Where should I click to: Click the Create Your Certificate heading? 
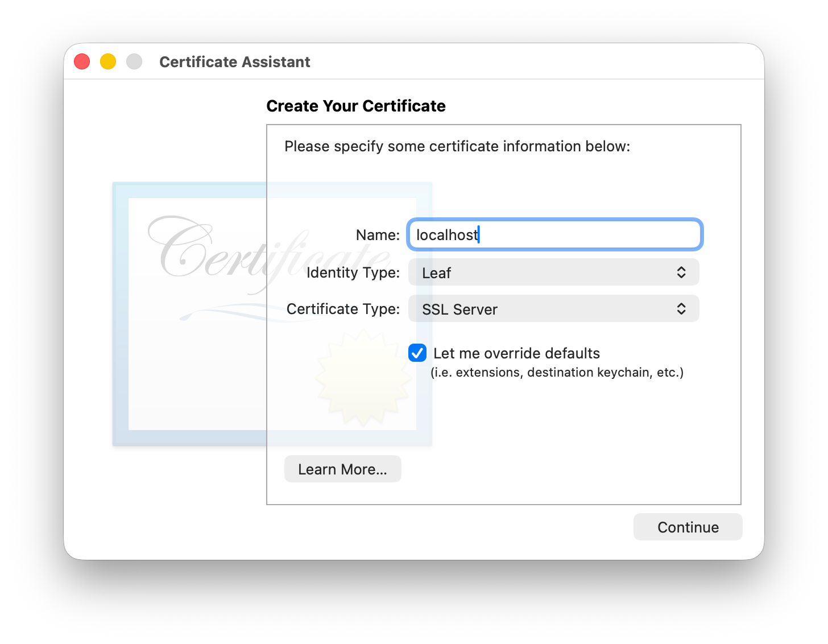(355, 106)
